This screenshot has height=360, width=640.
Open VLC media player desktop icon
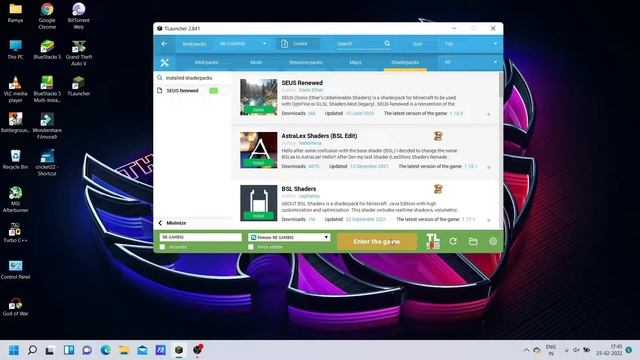point(16,89)
